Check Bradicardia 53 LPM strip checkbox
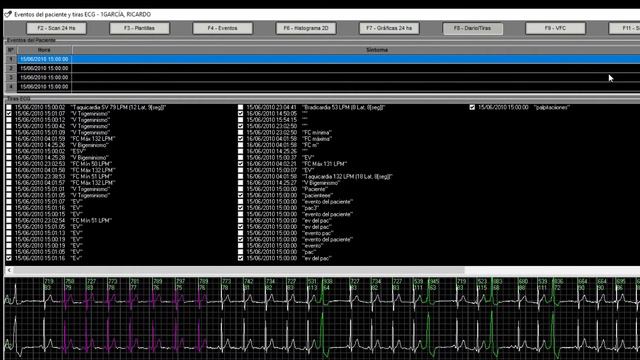Screen dimensions: 640x360 point(240,107)
